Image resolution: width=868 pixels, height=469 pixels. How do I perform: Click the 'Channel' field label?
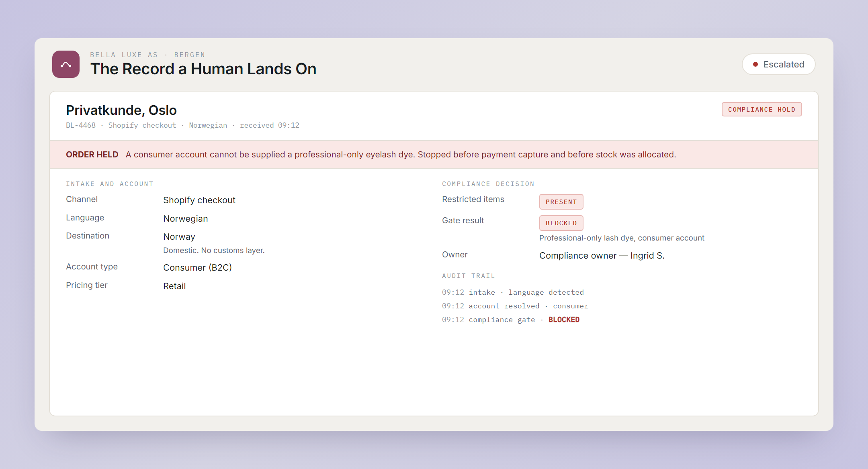click(82, 199)
